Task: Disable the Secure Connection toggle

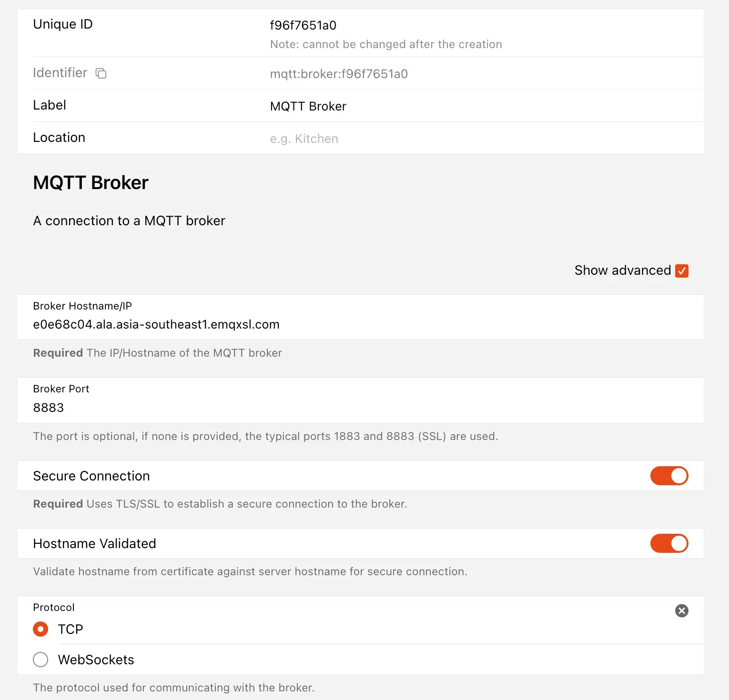Action: click(x=669, y=476)
